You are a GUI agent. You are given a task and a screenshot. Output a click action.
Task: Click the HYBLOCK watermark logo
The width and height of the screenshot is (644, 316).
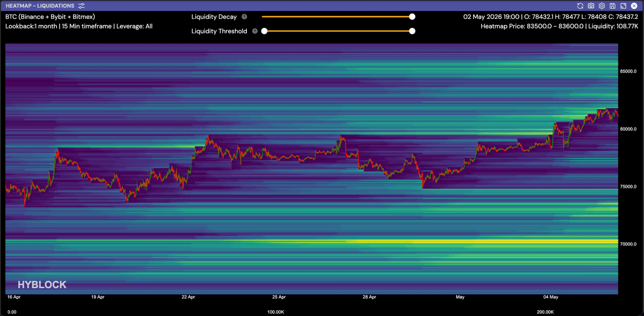click(x=42, y=284)
